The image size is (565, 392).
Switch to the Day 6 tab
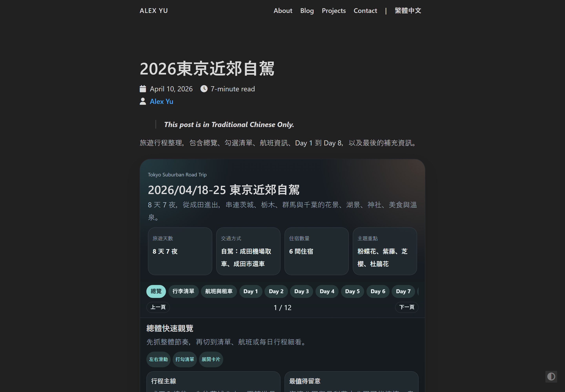(378, 291)
